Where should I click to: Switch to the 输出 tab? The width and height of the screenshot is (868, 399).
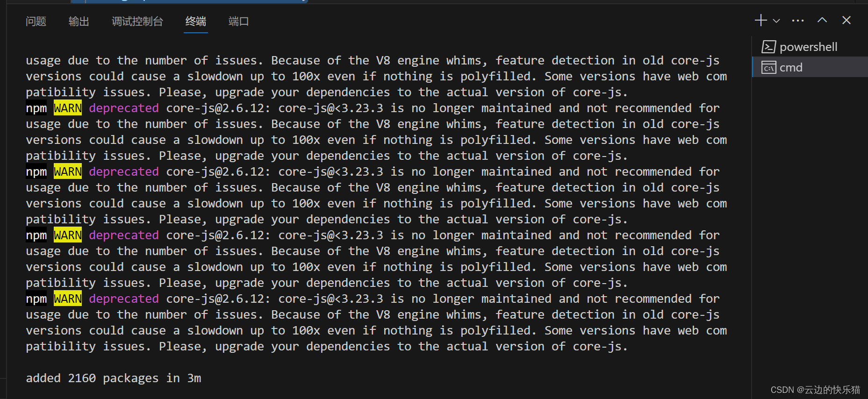tap(79, 21)
